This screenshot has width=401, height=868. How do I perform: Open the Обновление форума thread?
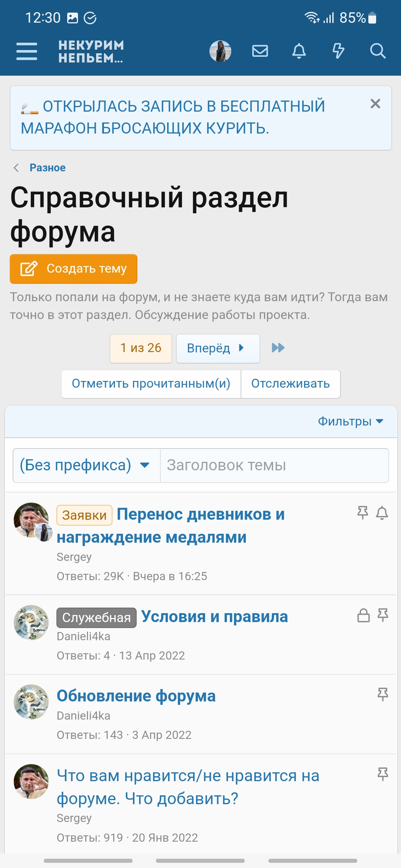pyautogui.click(x=136, y=696)
